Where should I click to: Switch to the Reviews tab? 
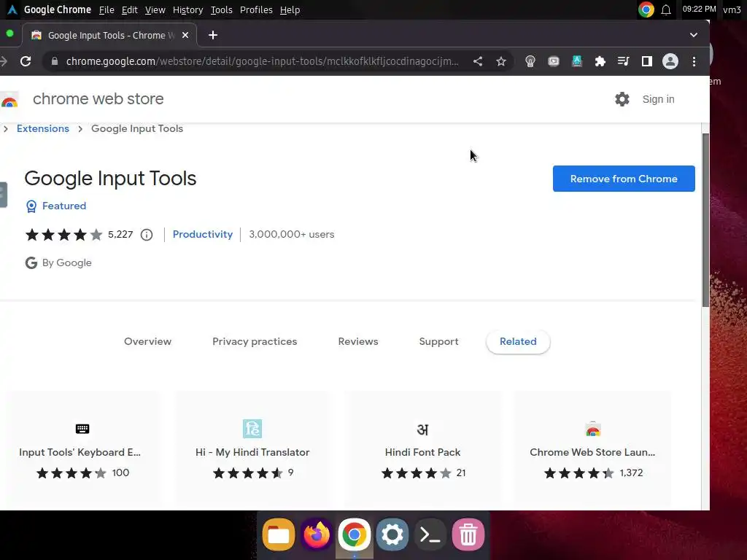(x=358, y=342)
